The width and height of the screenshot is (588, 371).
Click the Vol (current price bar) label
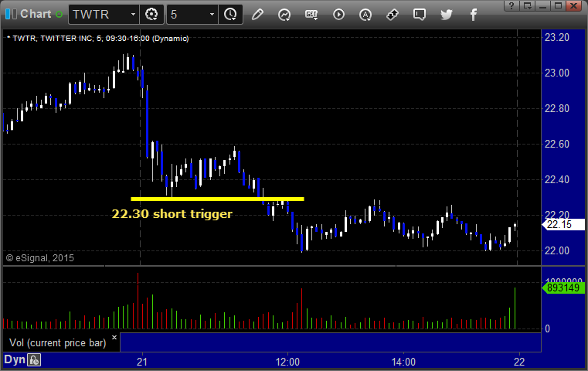coord(58,343)
